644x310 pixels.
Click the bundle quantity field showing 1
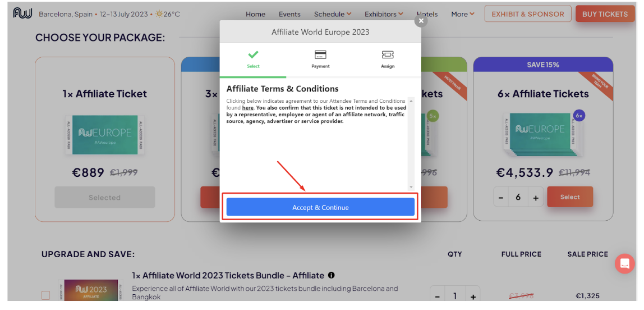(454, 297)
